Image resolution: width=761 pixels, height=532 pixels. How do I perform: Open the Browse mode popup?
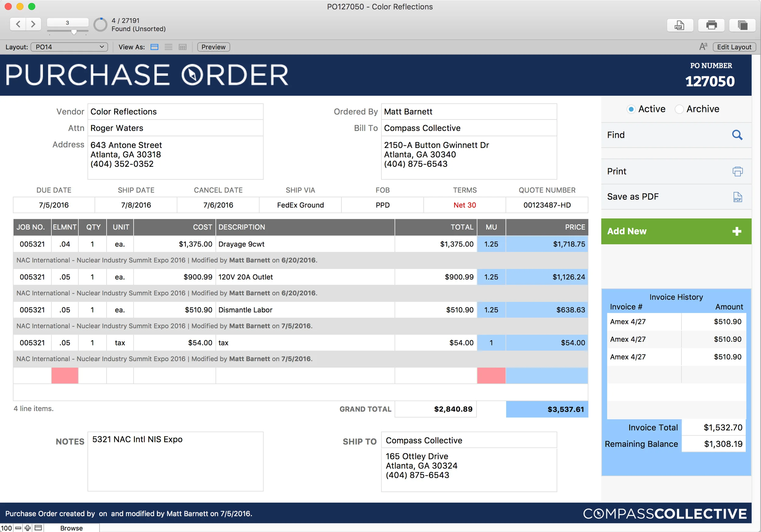pyautogui.click(x=72, y=528)
